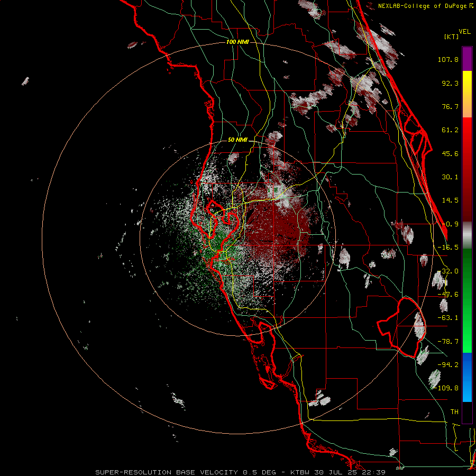Click the -0.9 velocity scale value
The width and height of the screenshot is (476, 476).
pos(450,224)
